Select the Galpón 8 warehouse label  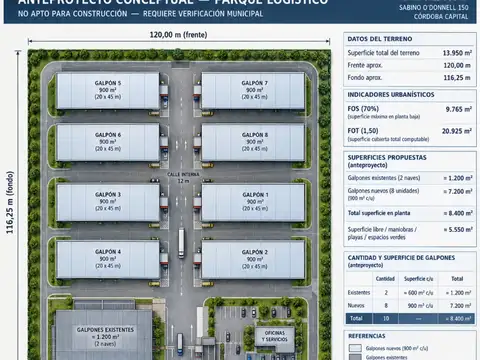click(254, 142)
